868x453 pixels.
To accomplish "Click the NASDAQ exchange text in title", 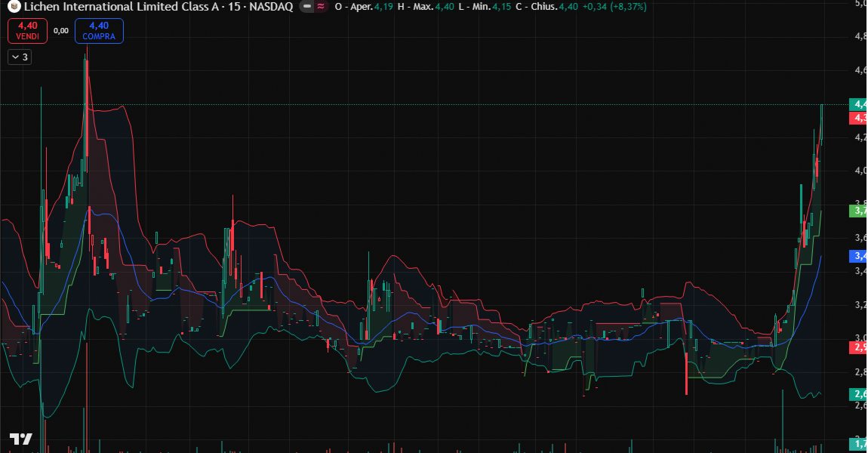I will [271, 7].
